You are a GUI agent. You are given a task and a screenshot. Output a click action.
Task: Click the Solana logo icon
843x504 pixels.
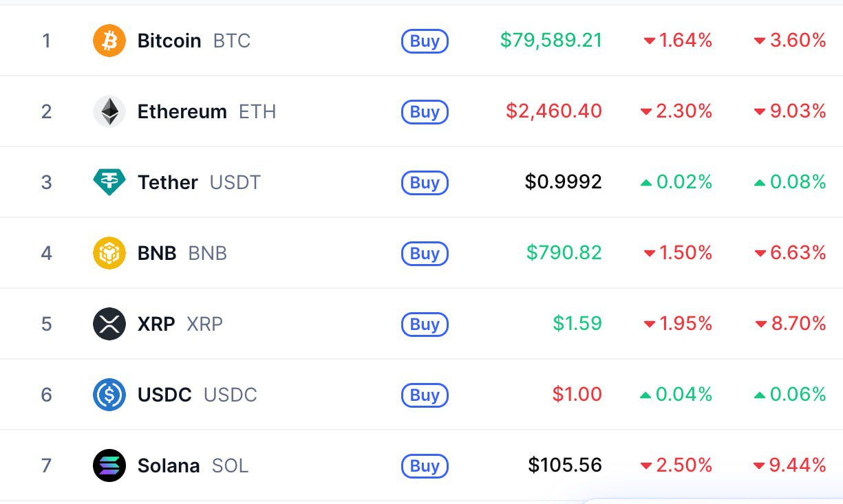tap(109, 465)
